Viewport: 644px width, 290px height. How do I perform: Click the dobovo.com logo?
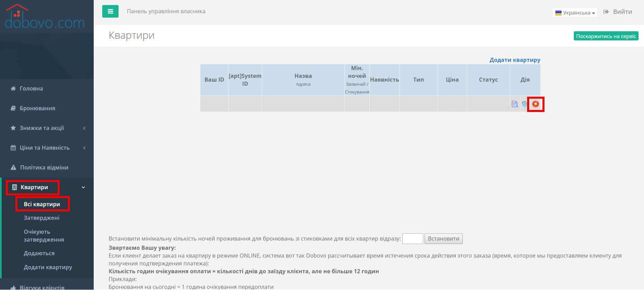coord(45,17)
